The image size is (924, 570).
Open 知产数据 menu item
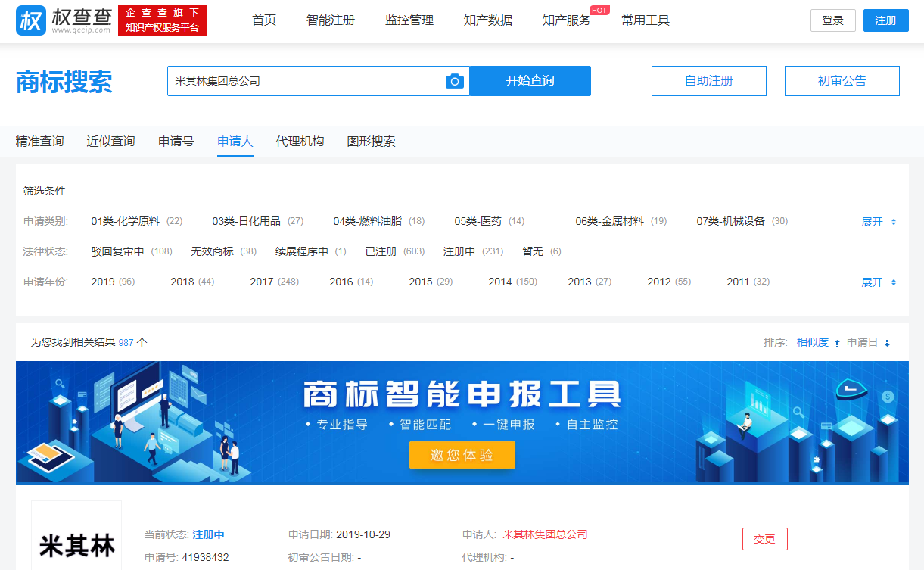[488, 20]
